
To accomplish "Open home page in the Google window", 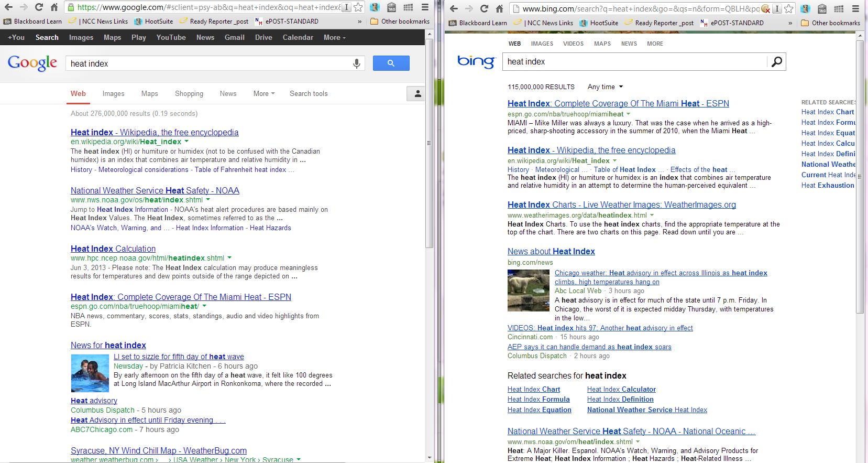I will pyautogui.click(x=54, y=7).
